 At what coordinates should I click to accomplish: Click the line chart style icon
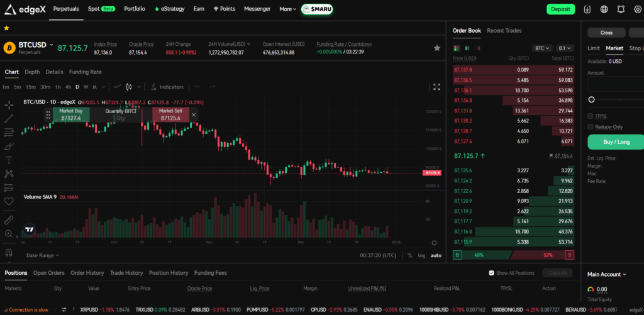pyautogui.click(x=118, y=87)
